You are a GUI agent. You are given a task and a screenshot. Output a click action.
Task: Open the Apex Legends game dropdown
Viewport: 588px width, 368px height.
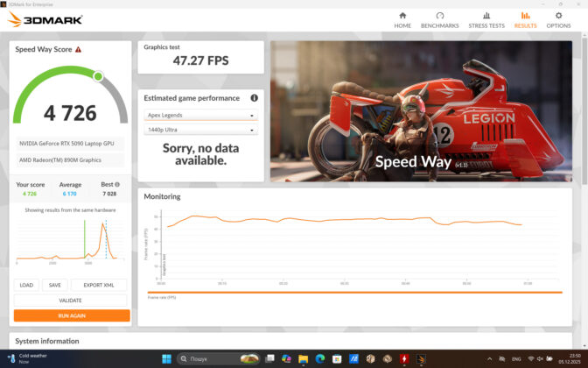(x=200, y=115)
